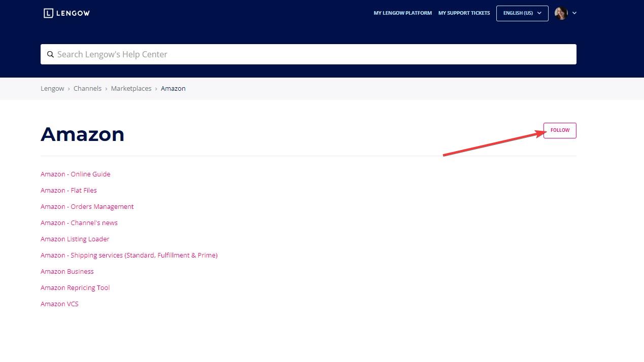Image resolution: width=644 pixels, height=362 pixels.
Task: Follow the Amazon section
Action: click(560, 130)
